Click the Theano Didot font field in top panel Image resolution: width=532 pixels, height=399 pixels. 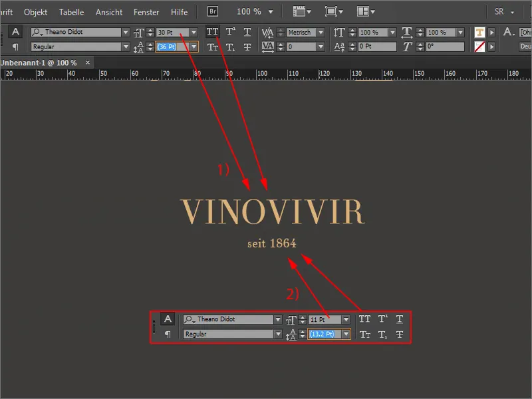76,32
